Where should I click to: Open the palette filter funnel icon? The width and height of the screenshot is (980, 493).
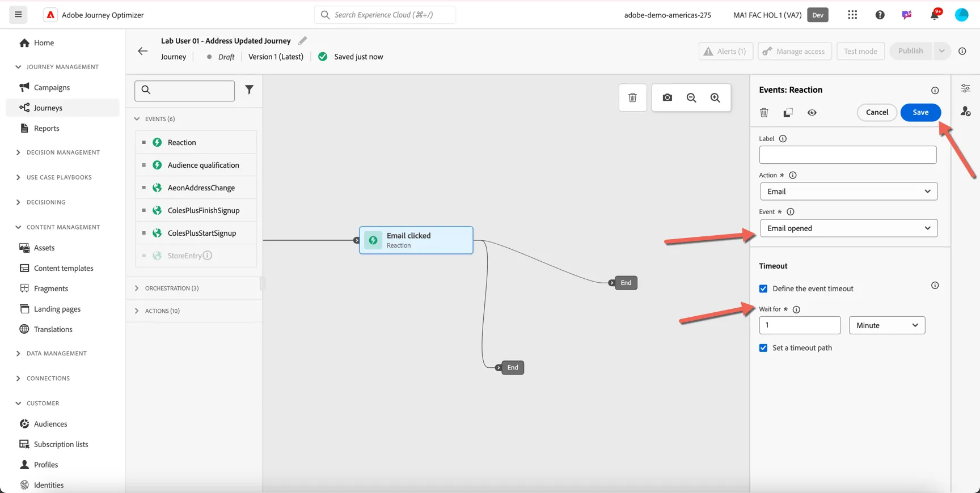(249, 90)
